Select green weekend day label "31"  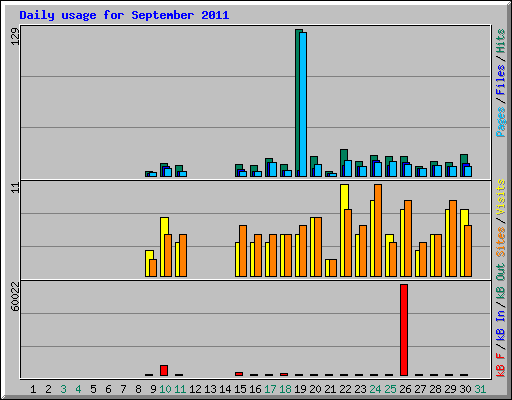click(x=480, y=389)
